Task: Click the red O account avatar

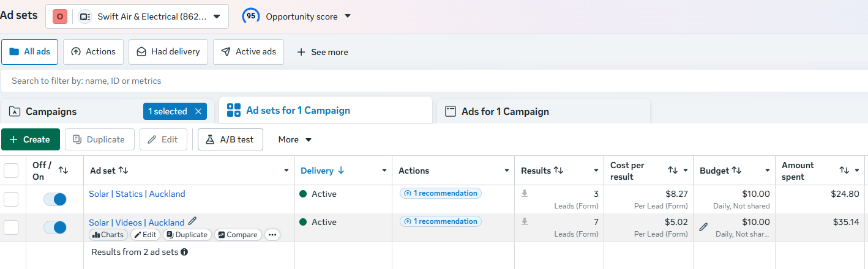Action: coord(59,17)
